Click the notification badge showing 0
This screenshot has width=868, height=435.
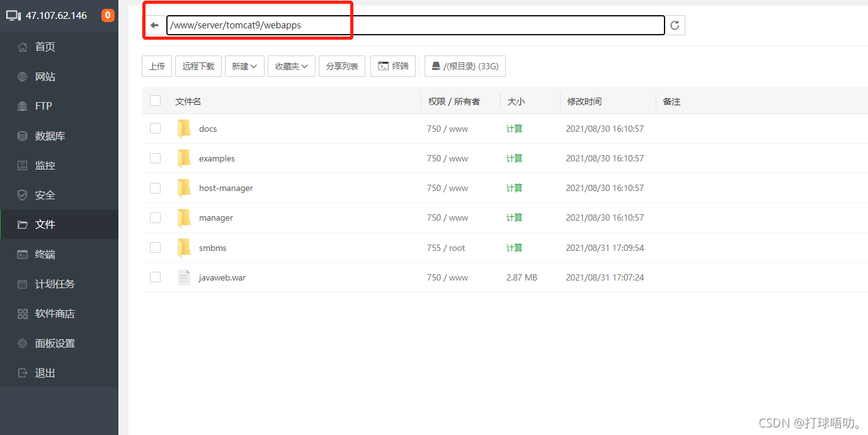point(108,15)
